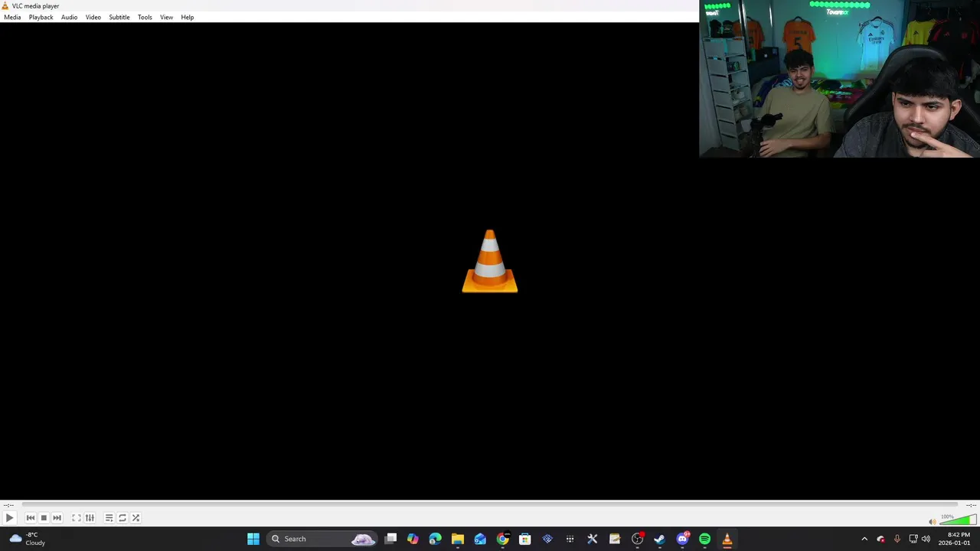Toggle the loop repeat mode
This screenshot has height=551, width=980.
tap(122, 518)
